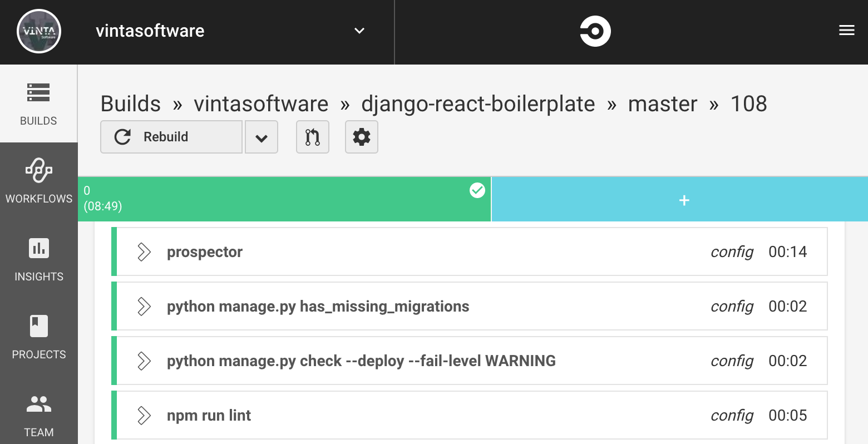The width and height of the screenshot is (868, 444).
Task: Open the hamburger menu
Action: (846, 31)
